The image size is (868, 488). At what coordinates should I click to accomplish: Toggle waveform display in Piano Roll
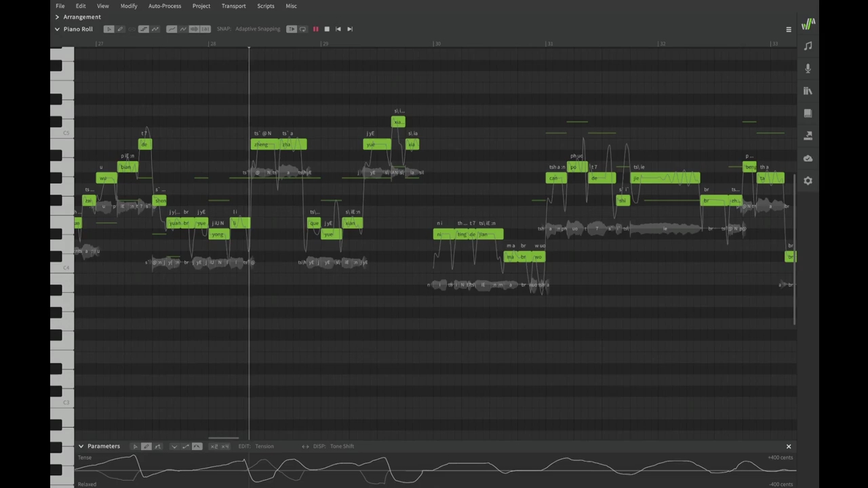[194, 29]
